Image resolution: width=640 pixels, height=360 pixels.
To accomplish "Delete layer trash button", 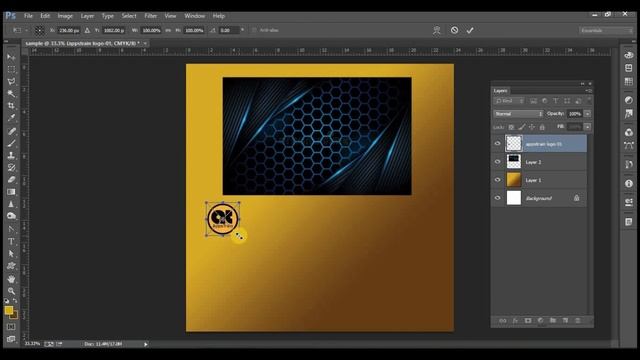I will pos(578,321).
